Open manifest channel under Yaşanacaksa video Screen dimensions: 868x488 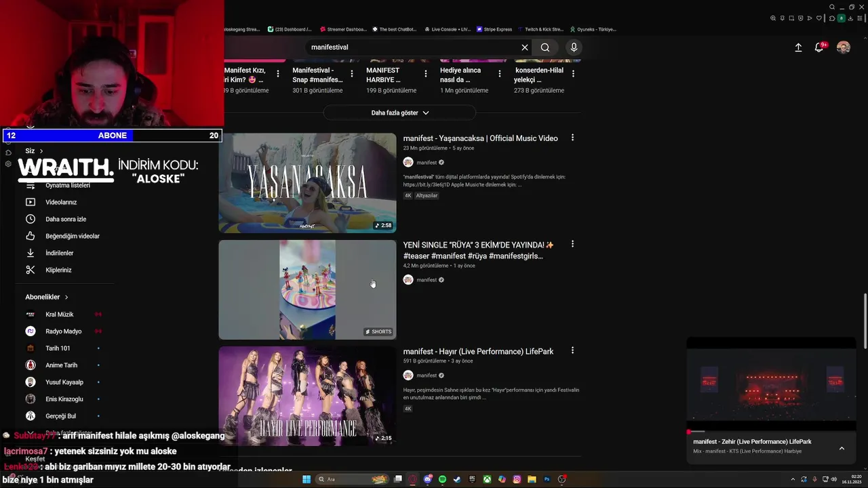pos(427,163)
